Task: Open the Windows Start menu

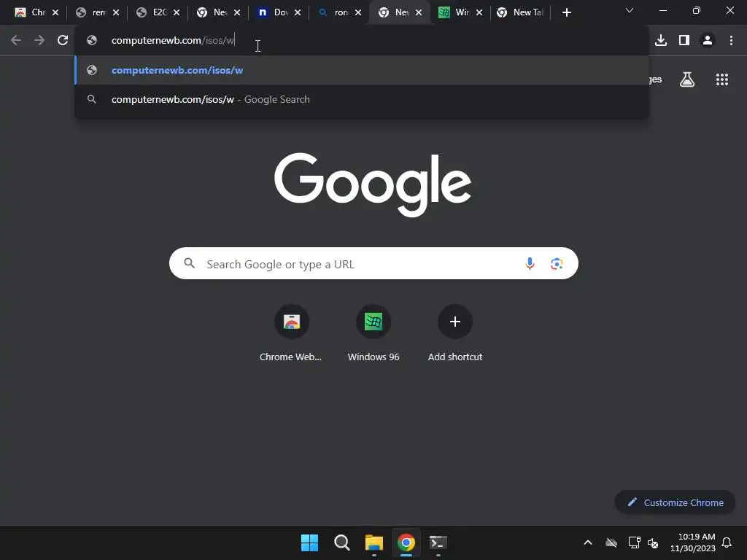Action: pos(309,542)
